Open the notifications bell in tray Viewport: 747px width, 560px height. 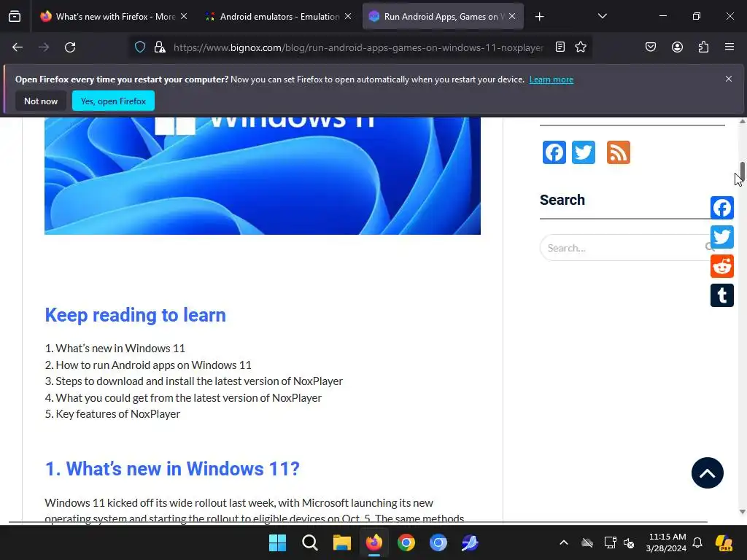[x=697, y=542]
